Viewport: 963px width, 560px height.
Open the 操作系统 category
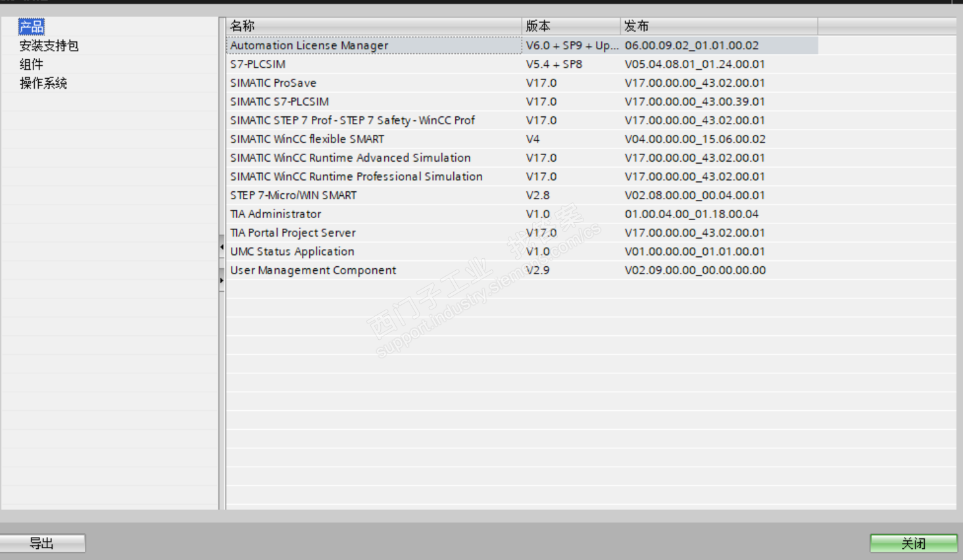pyautogui.click(x=43, y=83)
